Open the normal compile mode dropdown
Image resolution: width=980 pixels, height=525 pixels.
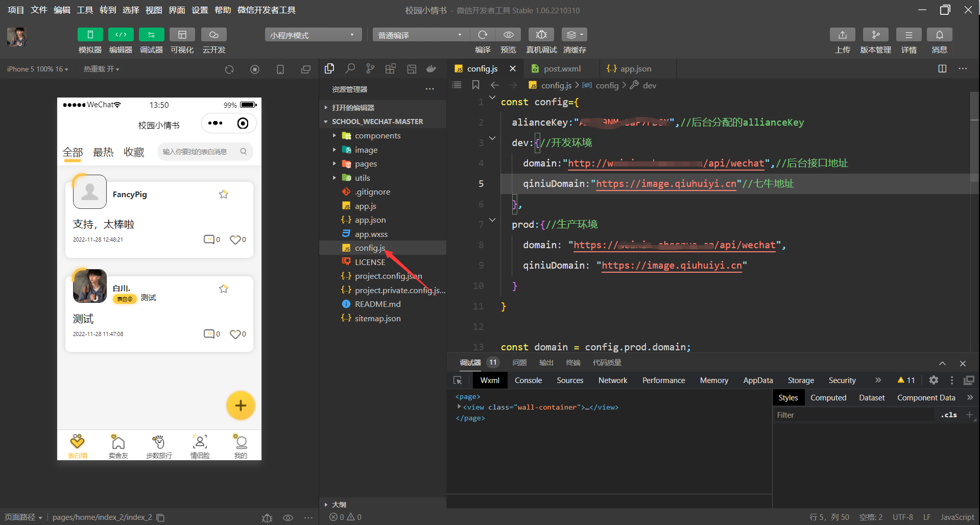(421, 35)
